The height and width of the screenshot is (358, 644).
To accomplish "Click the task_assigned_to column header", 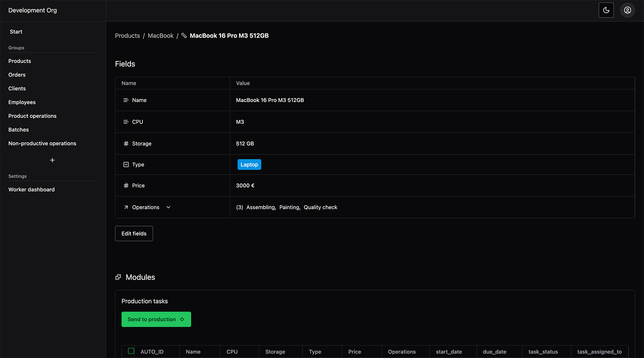I will 599,352.
